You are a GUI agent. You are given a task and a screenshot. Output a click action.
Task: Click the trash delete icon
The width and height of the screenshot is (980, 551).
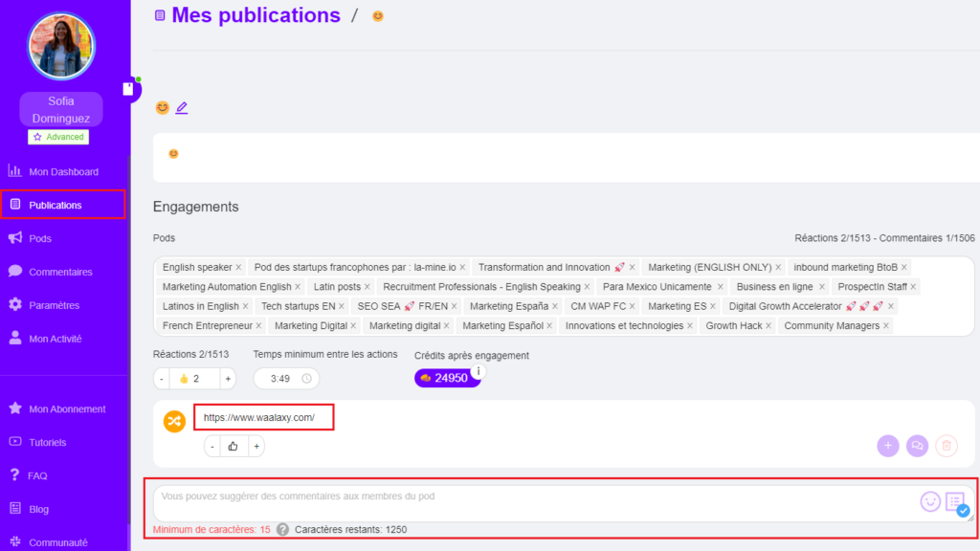[x=946, y=446]
